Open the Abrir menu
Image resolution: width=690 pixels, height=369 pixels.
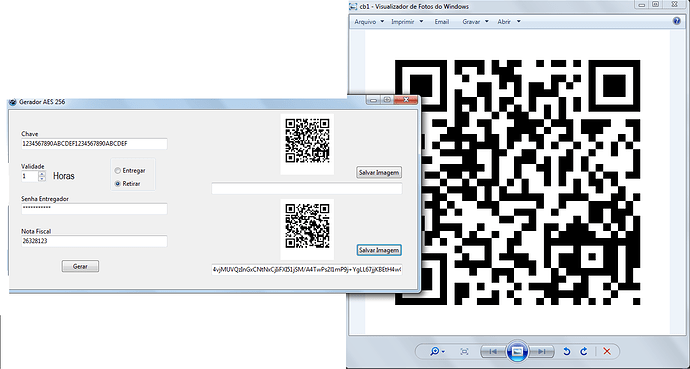[x=509, y=22]
